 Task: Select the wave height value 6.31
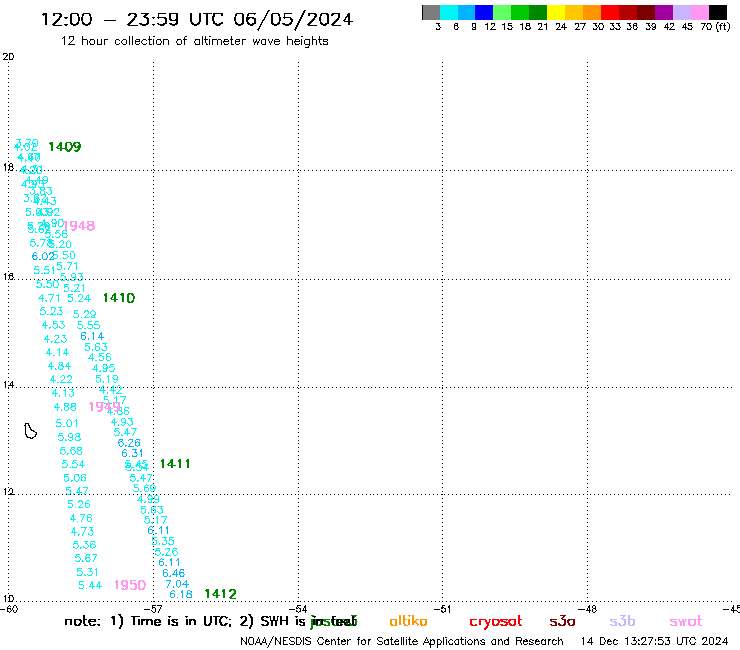(x=132, y=453)
